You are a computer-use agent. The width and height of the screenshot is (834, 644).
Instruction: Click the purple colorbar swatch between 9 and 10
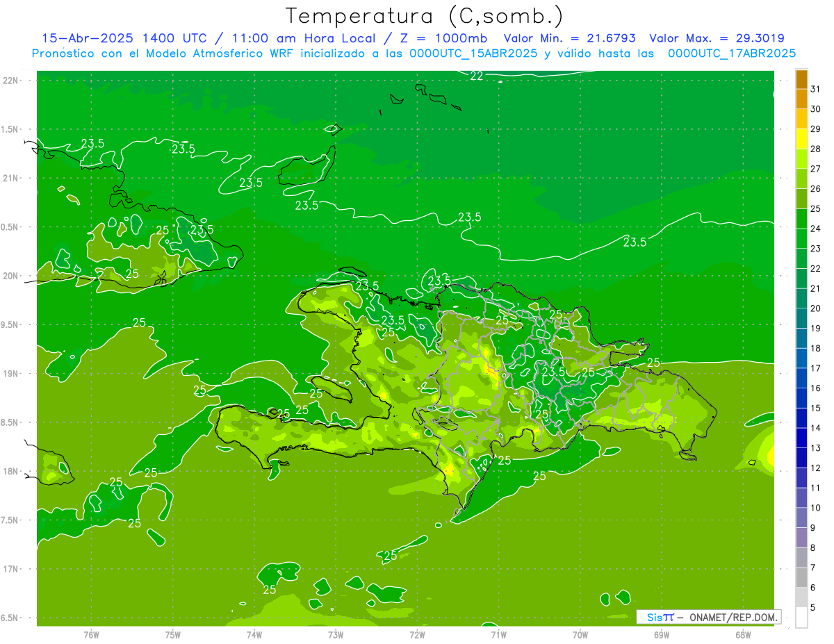[801, 518]
